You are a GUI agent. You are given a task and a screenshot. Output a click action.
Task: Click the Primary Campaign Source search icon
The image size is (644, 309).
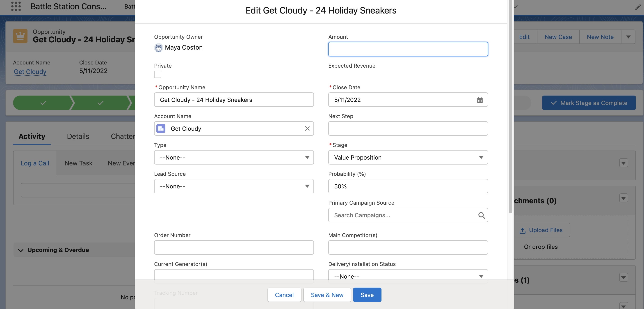[481, 215]
